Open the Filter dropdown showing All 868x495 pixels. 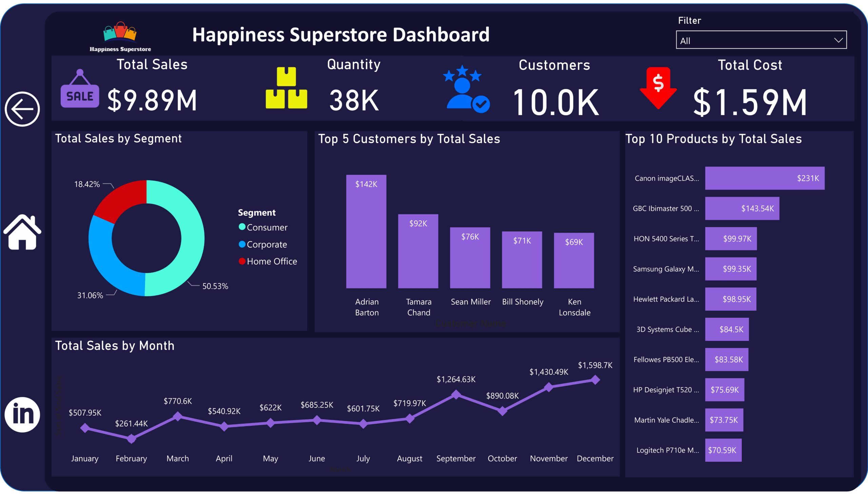point(761,40)
